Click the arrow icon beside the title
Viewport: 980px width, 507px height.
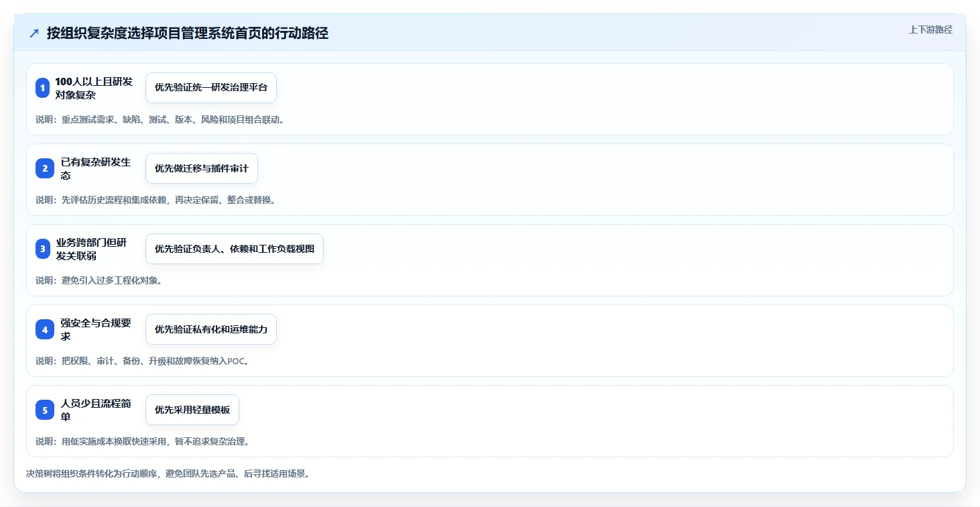34,34
